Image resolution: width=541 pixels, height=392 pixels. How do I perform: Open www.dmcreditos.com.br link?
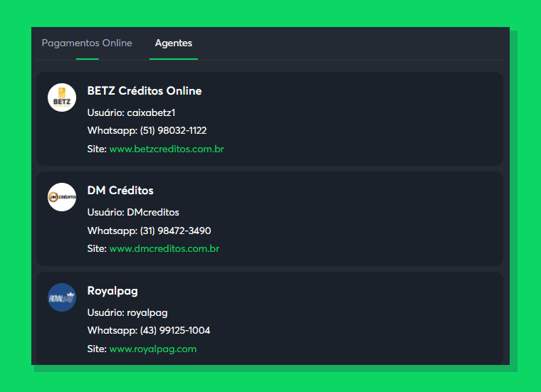164,248
